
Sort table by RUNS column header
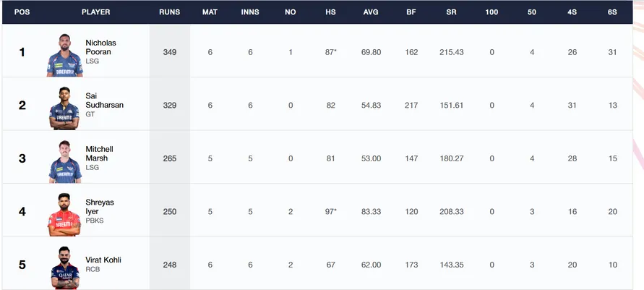coord(170,12)
